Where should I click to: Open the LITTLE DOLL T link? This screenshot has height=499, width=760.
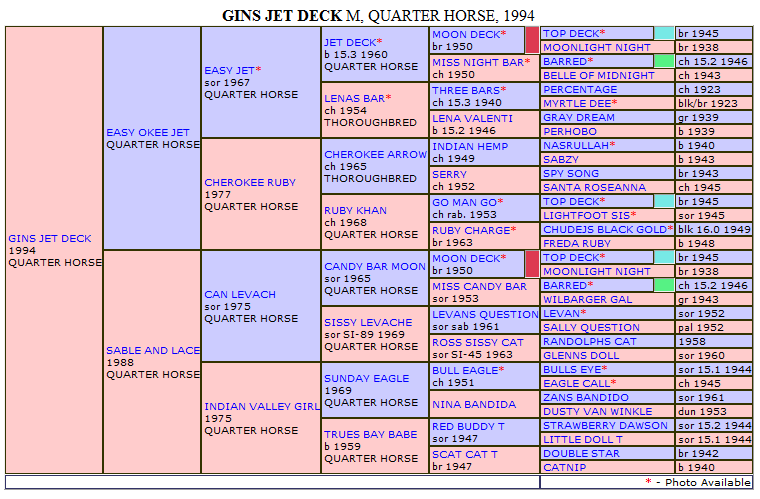click(x=583, y=440)
